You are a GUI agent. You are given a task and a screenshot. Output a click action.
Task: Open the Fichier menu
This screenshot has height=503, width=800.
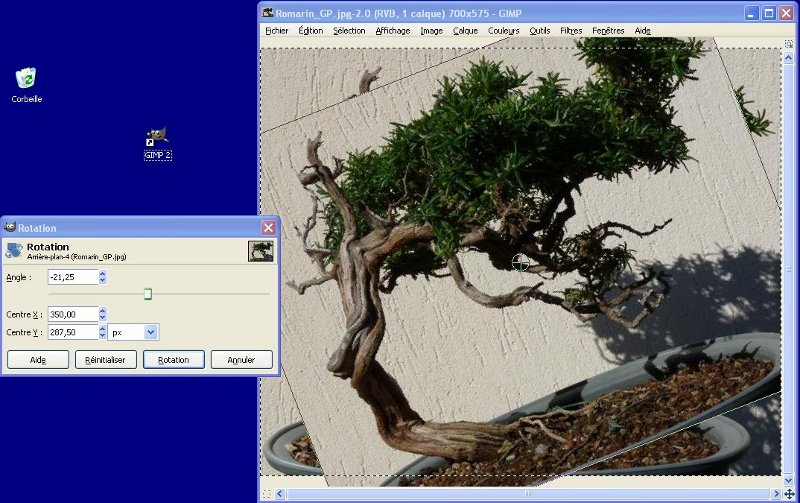coord(277,31)
